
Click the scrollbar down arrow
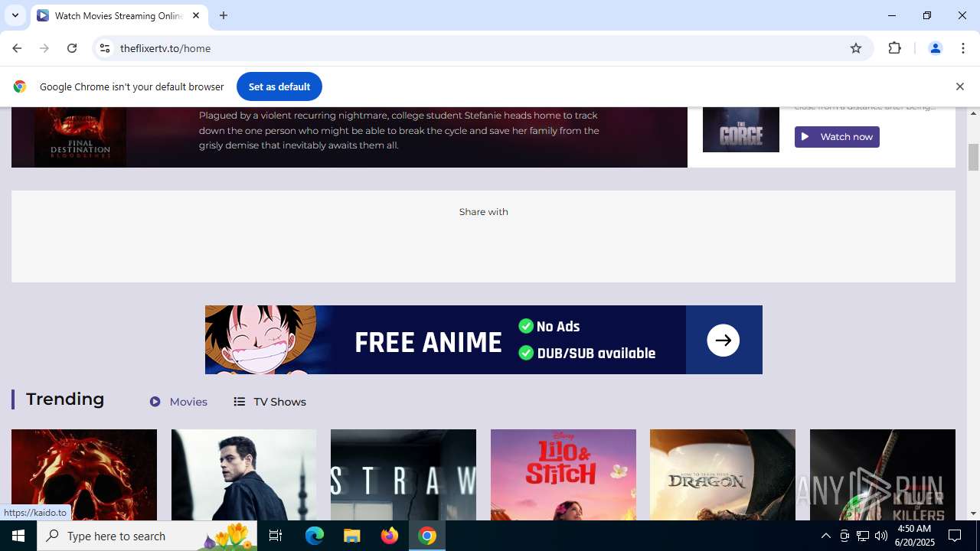pyautogui.click(x=974, y=514)
